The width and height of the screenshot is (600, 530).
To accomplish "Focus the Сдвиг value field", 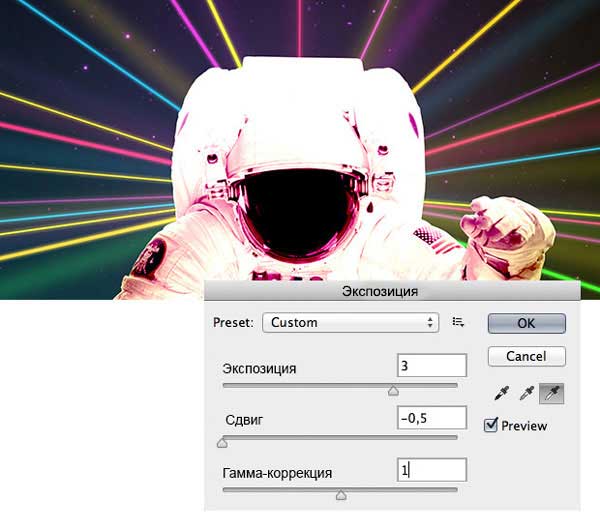I will 431,418.
